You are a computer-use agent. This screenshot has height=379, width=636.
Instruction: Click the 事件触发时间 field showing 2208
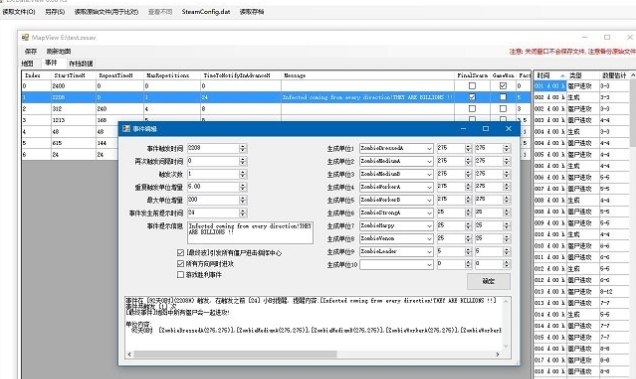coord(217,148)
